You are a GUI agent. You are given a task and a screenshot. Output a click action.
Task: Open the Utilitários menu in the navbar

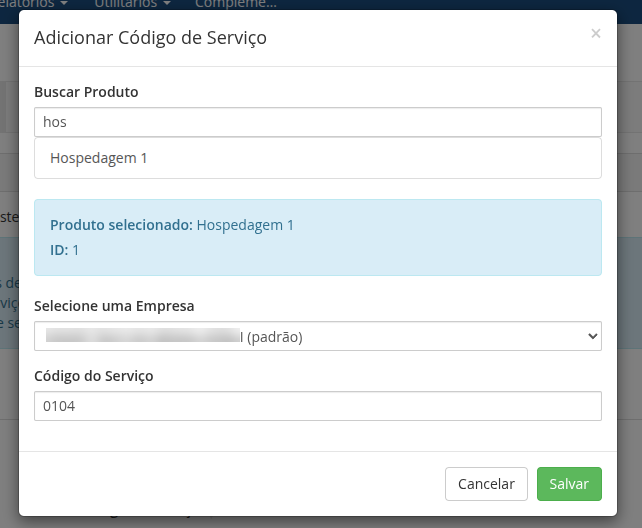128,4
